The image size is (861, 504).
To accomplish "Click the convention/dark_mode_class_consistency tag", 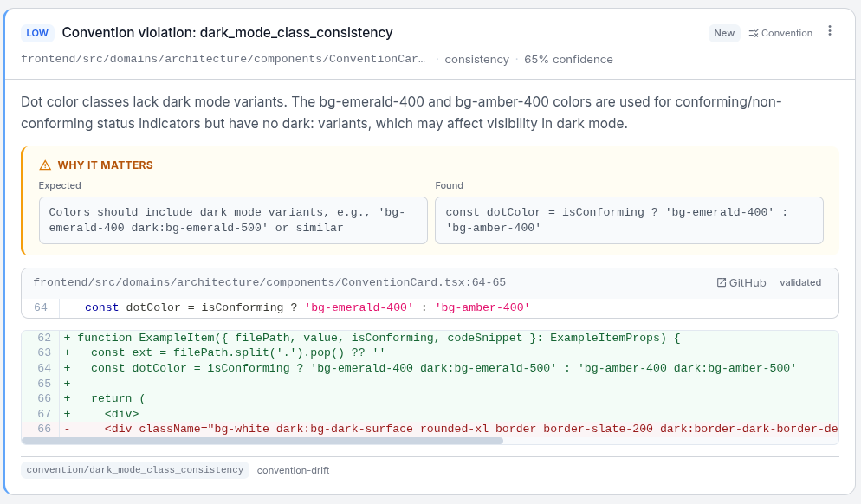I will tap(134, 469).
